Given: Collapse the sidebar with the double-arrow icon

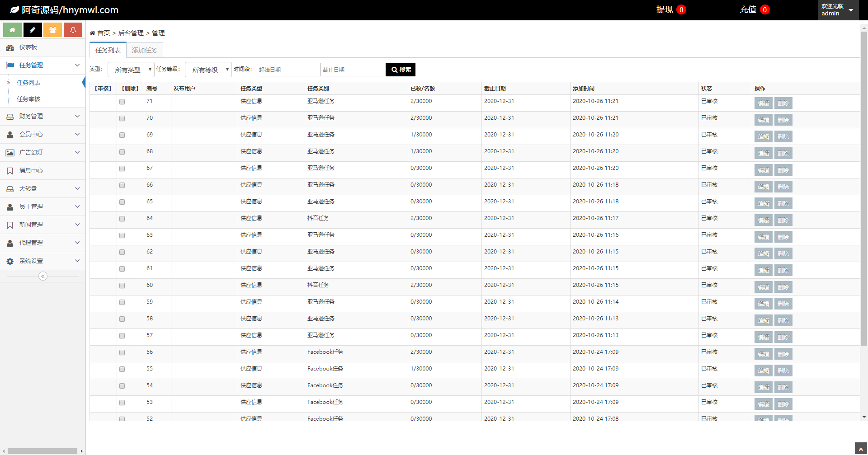Looking at the screenshot, I should (43, 276).
